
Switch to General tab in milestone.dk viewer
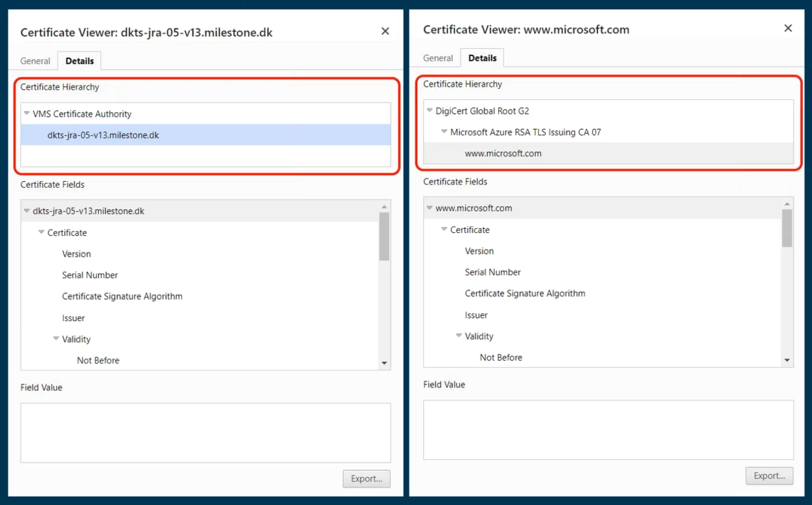pos(35,61)
